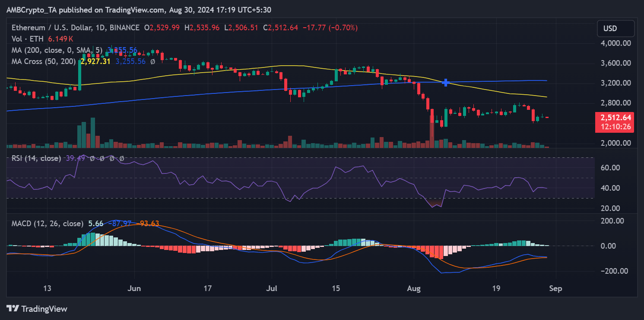Click the 3,200.00 price axis label

tap(616, 83)
